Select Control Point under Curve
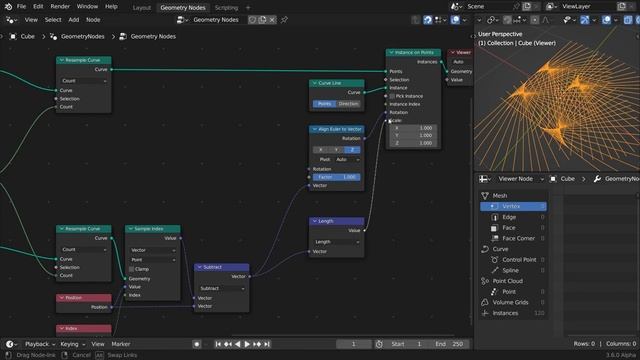The width and height of the screenshot is (640, 360). coord(513,260)
